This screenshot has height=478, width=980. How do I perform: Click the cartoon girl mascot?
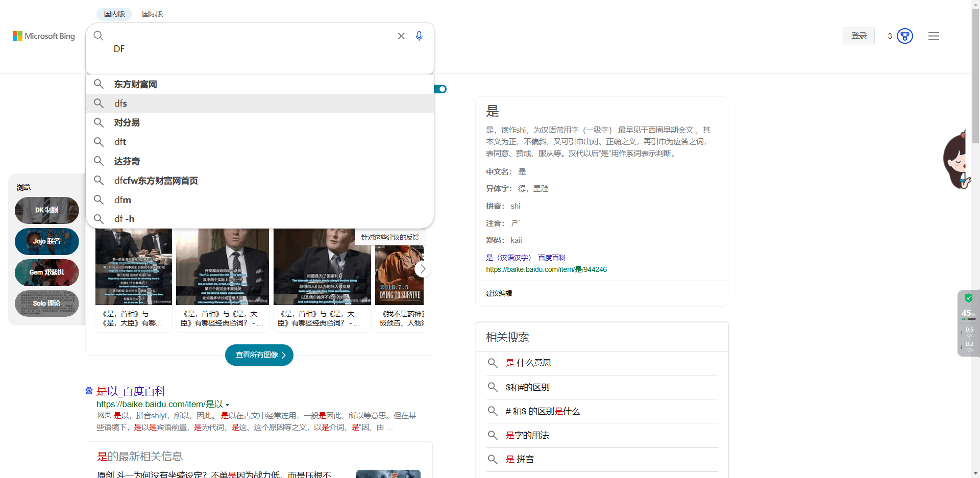(957, 160)
